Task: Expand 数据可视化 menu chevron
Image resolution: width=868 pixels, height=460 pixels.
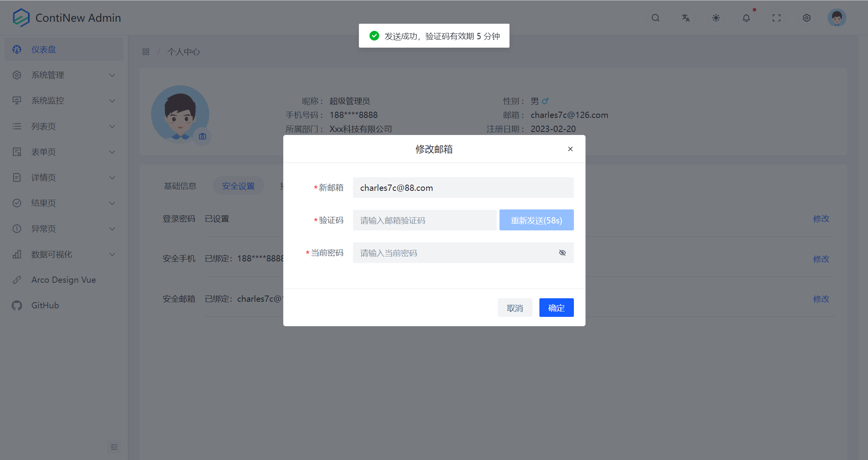Action: [x=112, y=254]
